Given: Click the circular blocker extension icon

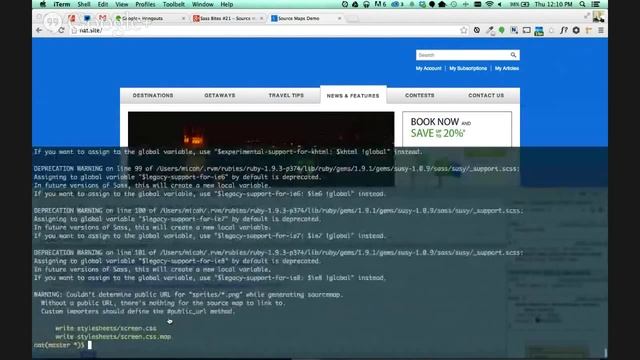Looking at the screenshot, I should click(x=476, y=30).
